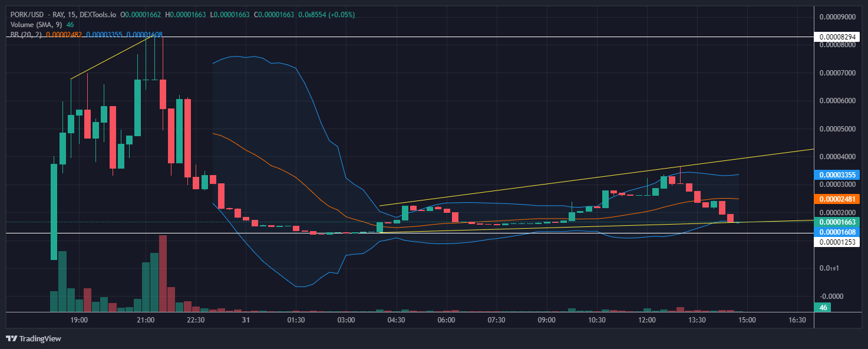Select the white 0.00001253 horizontal line label
The height and width of the screenshot is (349, 868).
pyautogui.click(x=837, y=242)
